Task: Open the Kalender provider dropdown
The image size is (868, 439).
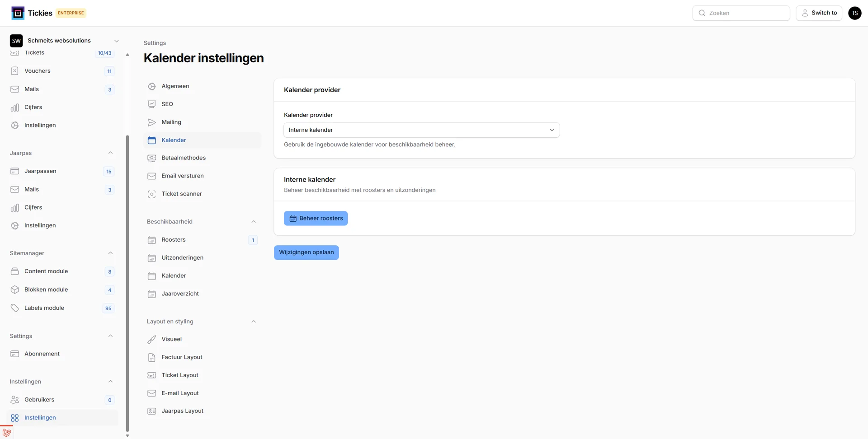Action: (x=421, y=130)
